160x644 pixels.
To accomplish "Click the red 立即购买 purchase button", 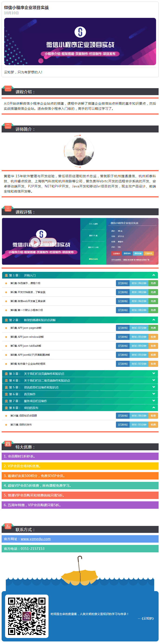I will click(116, 253).
